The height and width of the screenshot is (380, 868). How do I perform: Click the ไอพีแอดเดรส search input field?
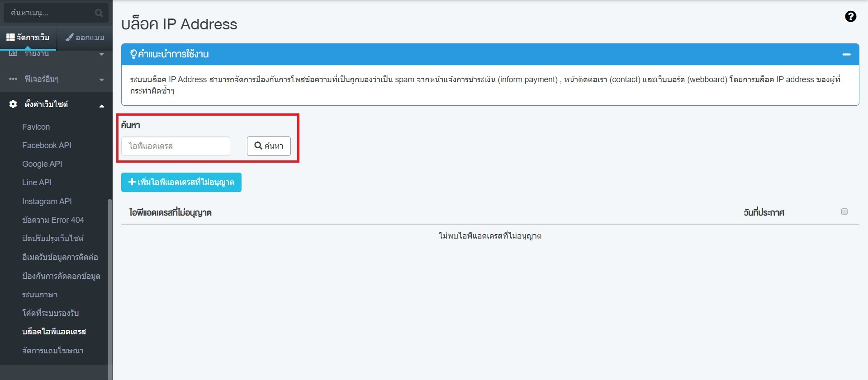[x=175, y=146]
